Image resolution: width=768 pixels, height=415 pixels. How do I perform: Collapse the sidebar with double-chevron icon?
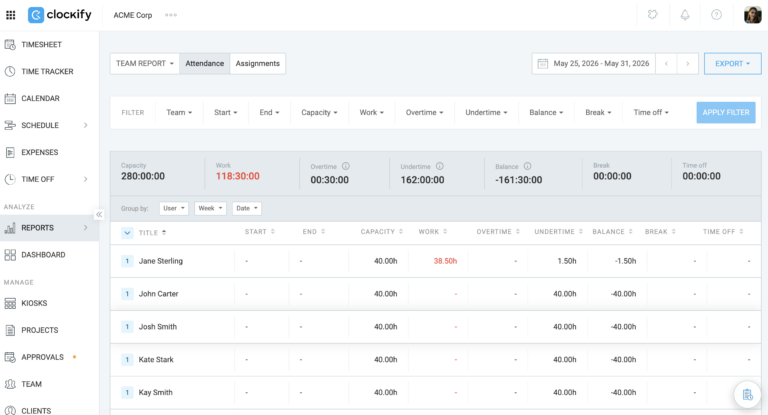pyautogui.click(x=99, y=215)
